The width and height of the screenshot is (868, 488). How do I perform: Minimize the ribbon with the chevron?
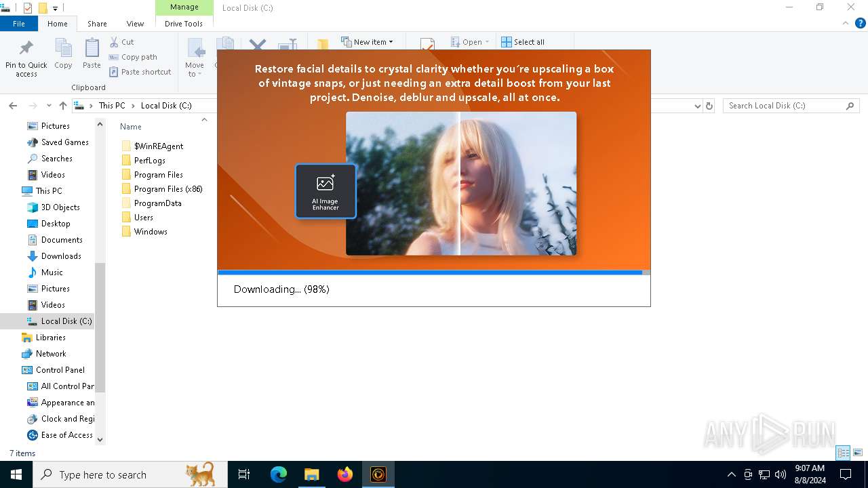pos(846,23)
